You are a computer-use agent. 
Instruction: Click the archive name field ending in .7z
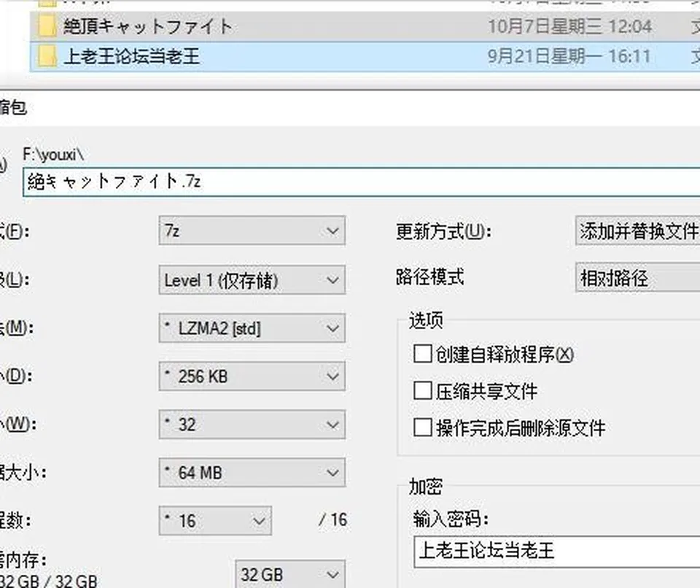click(x=362, y=182)
